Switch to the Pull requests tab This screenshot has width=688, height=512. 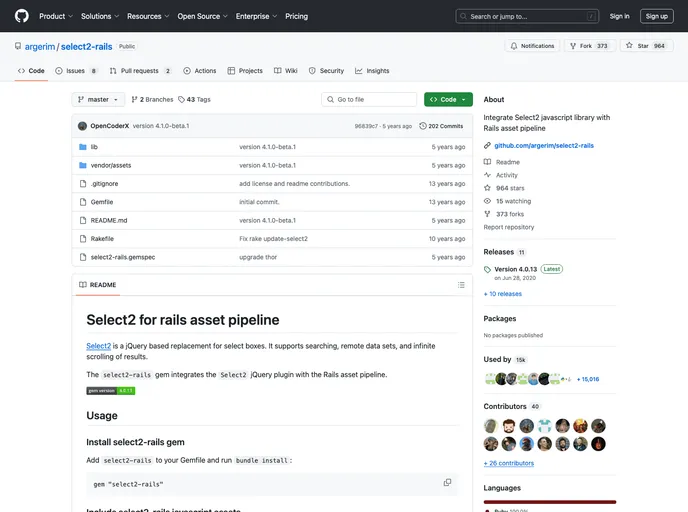140,71
